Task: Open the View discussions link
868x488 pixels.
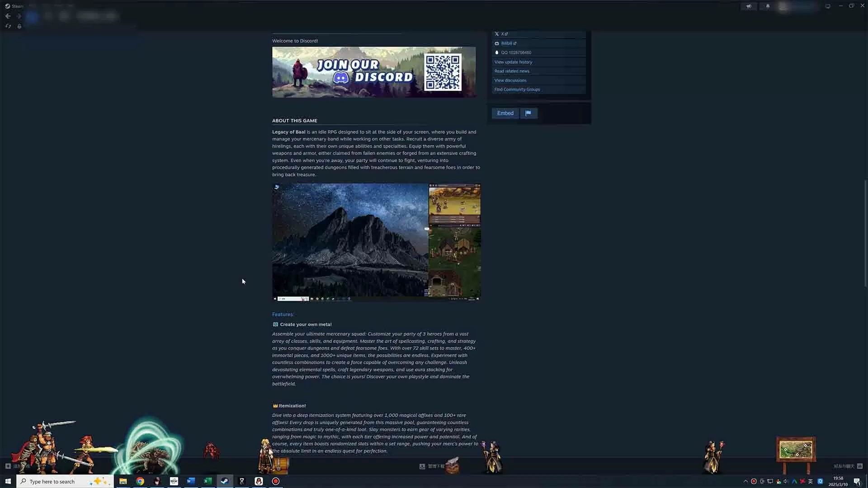Action: (x=510, y=80)
